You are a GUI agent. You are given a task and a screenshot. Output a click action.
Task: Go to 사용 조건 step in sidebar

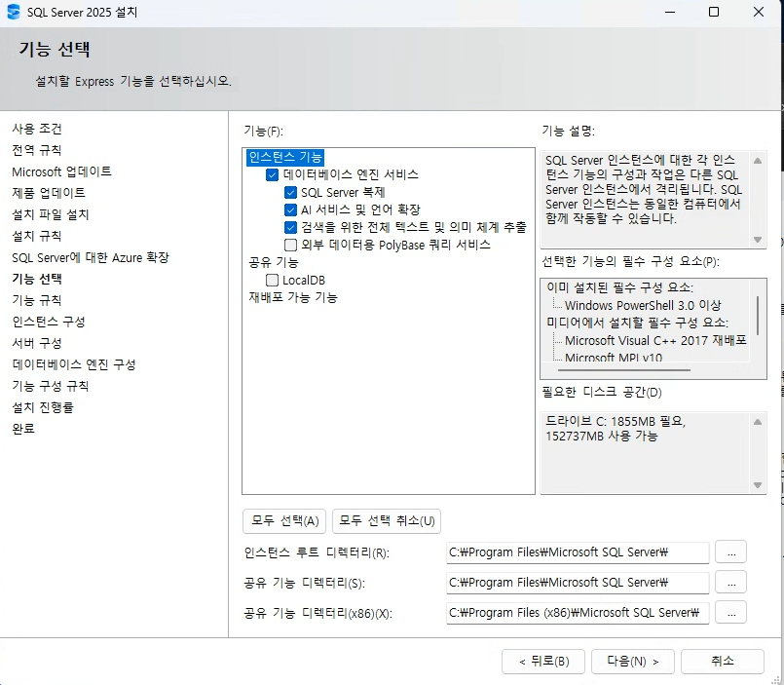coord(37,129)
